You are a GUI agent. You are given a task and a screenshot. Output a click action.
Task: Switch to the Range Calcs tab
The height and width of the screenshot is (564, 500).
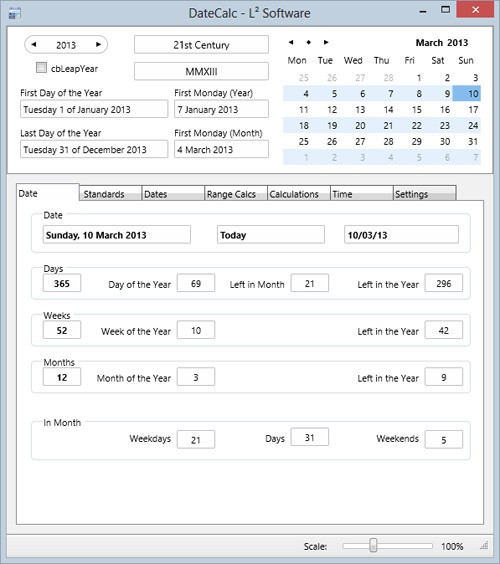tap(236, 193)
